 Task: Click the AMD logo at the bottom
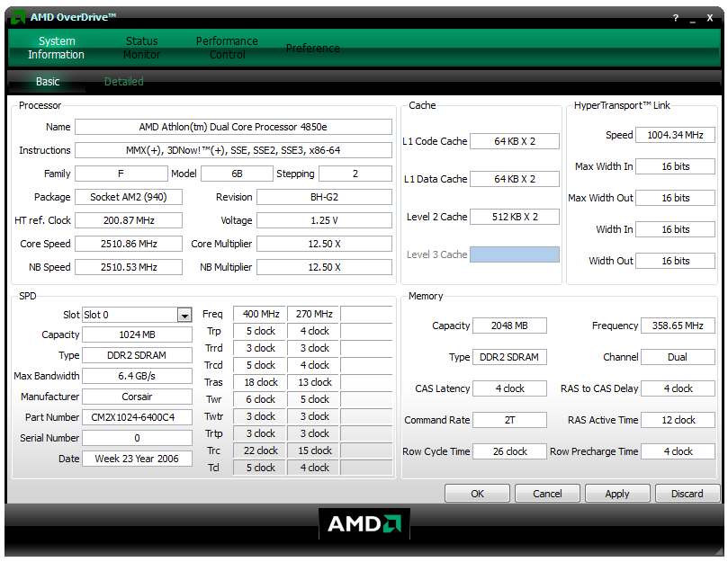point(364,524)
